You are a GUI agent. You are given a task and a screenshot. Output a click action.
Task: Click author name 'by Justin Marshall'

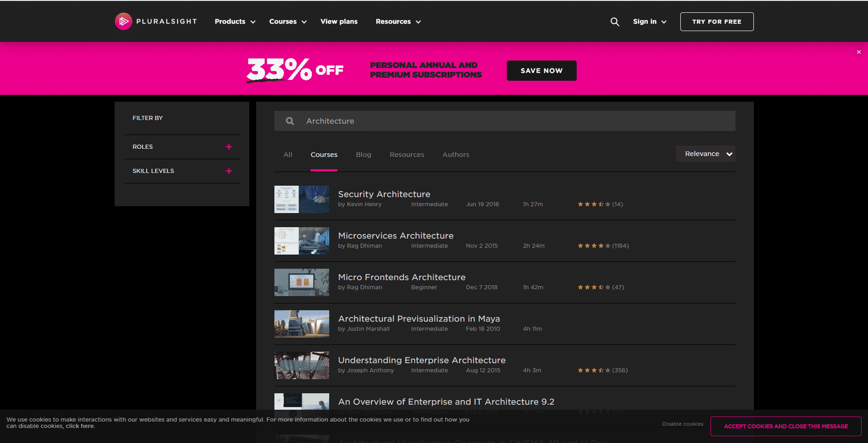364,329
